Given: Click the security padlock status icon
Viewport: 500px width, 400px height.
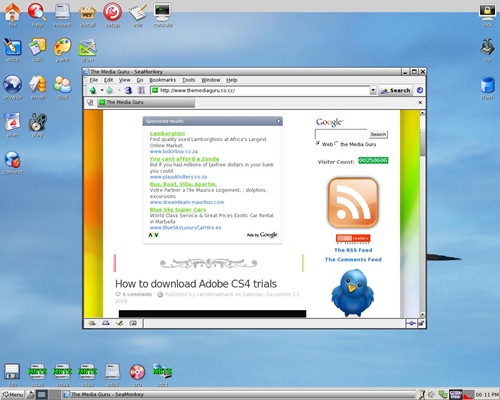Looking at the screenshot, I should pyautogui.click(x=421, y=323).
